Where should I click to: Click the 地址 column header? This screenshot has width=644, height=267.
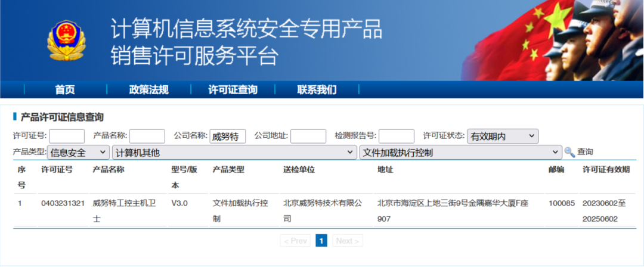pyautogui.click(x=385, y=170)
